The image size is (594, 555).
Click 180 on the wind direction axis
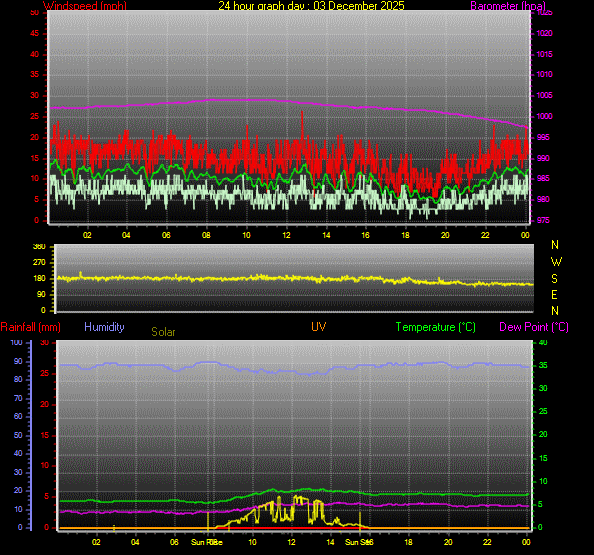tap(39, 278)
